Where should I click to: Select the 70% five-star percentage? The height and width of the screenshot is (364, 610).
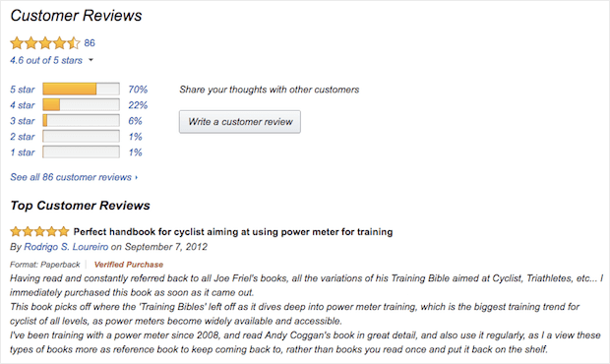pyautogui.click(x=138, y=90)
